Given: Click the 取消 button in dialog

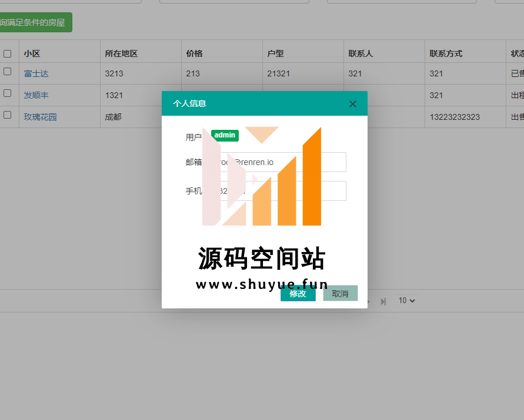Looking at the screenshot, I should [340, 294].
